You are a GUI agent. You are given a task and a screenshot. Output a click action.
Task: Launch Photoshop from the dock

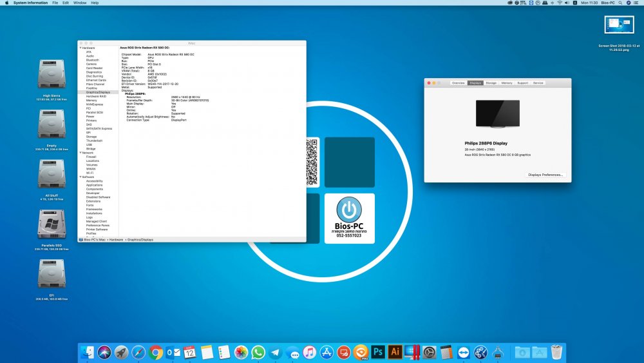click(378, 352)
